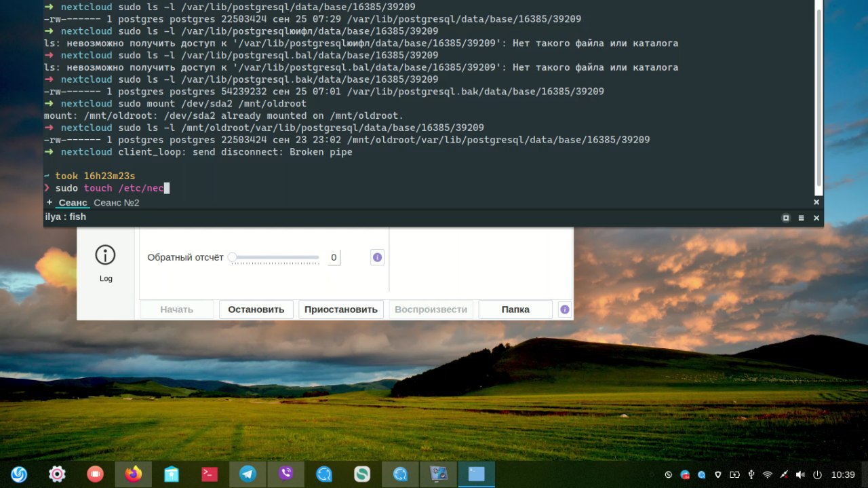
Task: Click the Воспроизвести button
Action: (x=431, y=309)
